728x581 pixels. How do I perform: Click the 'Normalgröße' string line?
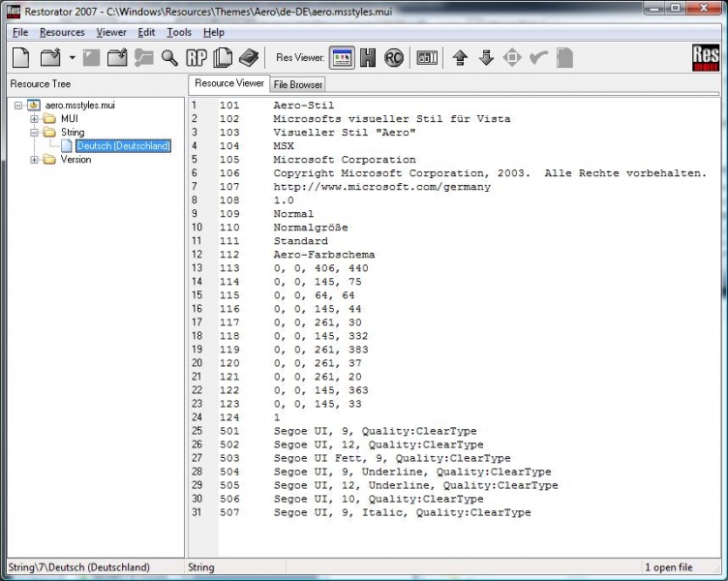pyautogui.click(x=311, y=228)
